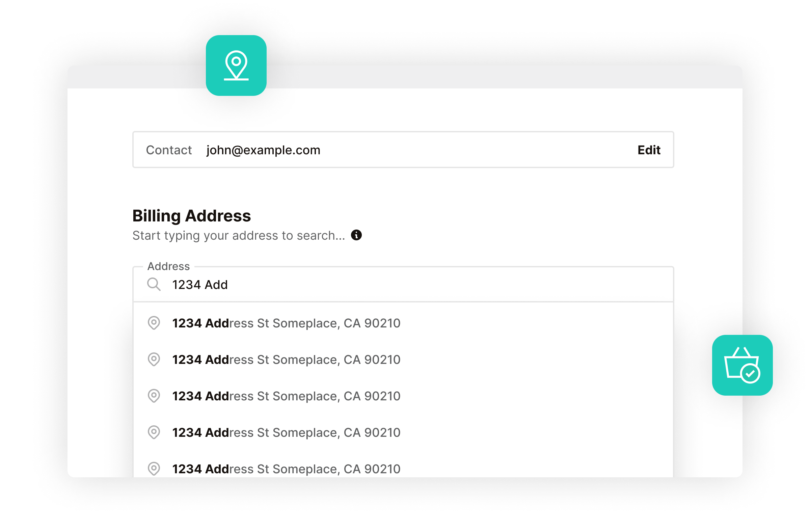The image size is (810, 532).
Task: Click the location pin beside last address suggestion
Action: pos(154,469)
